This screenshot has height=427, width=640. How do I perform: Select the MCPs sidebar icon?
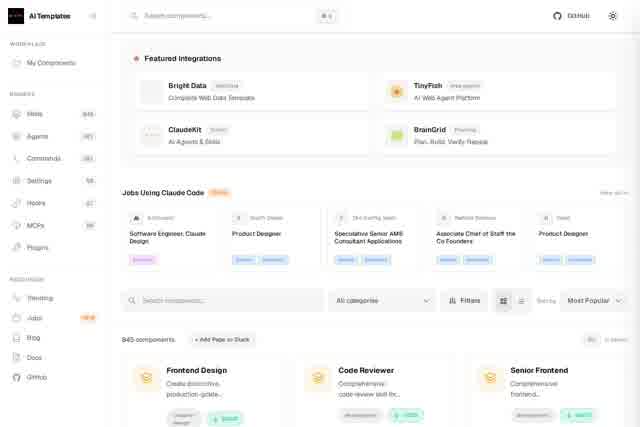[x=16, y=225]
